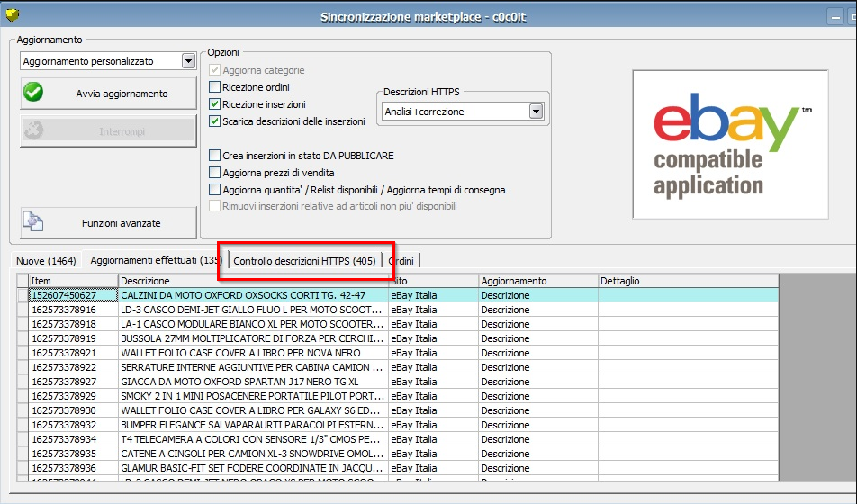Check Aggiorna quantita' / Relist disponibili option

[x=215, y=190]
